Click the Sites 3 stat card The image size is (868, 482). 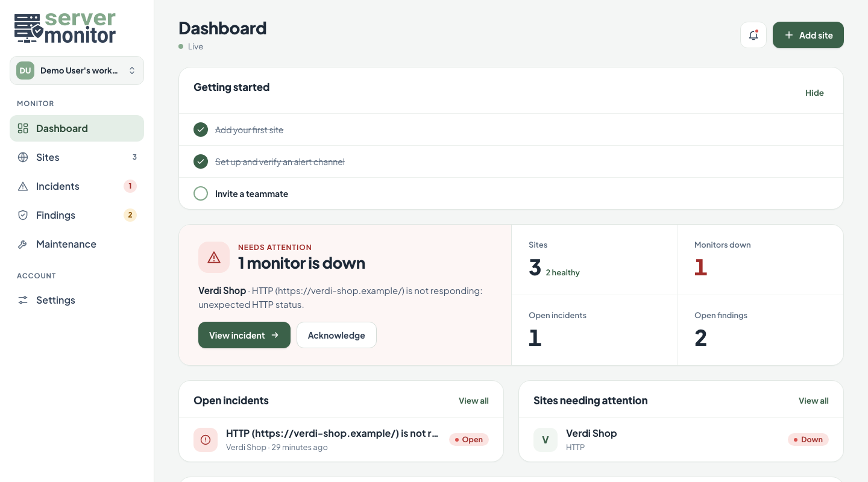(594, 260)
